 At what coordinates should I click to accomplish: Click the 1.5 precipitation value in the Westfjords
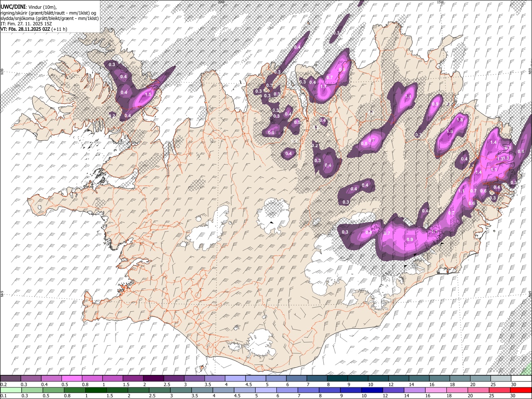pos(148,95)
